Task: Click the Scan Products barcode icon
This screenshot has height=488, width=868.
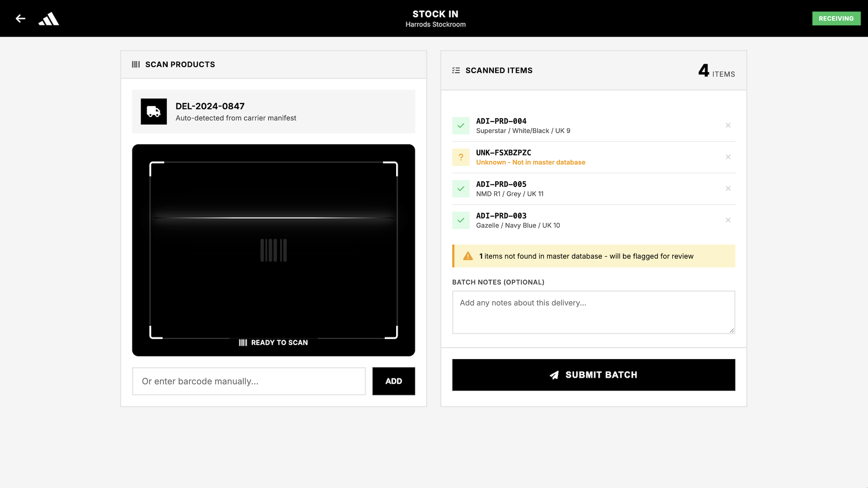Action: tap(136, 64)
